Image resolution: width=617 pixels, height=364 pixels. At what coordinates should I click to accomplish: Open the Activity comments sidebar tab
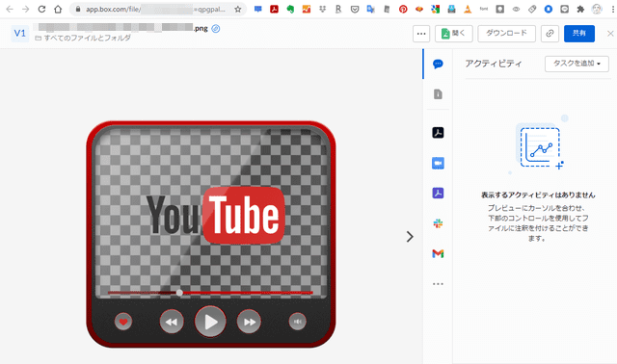tap(438, 64)
